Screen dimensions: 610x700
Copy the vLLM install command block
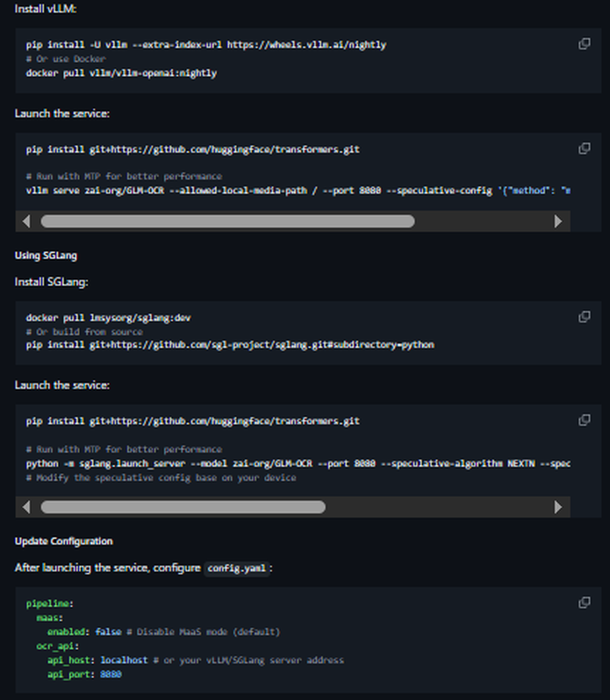coord(584,43)
